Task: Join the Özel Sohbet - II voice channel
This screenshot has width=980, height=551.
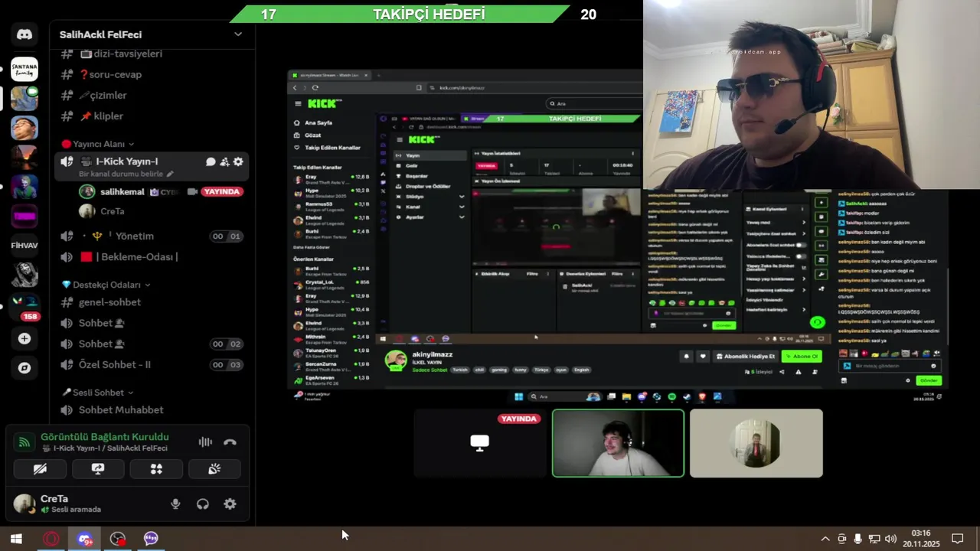Action: click(151, 364)
